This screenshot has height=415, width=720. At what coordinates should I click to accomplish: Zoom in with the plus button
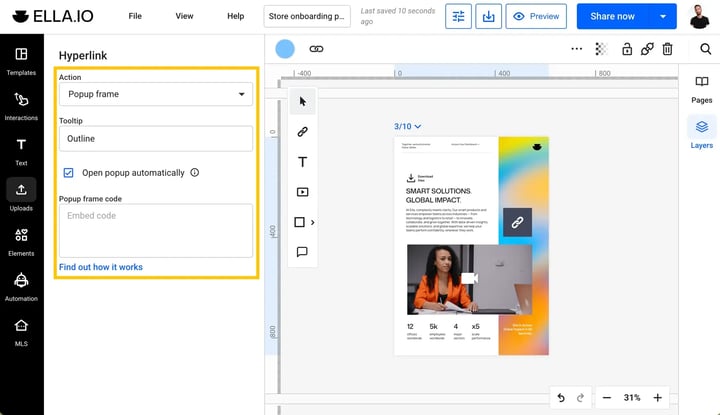[658, 398]
